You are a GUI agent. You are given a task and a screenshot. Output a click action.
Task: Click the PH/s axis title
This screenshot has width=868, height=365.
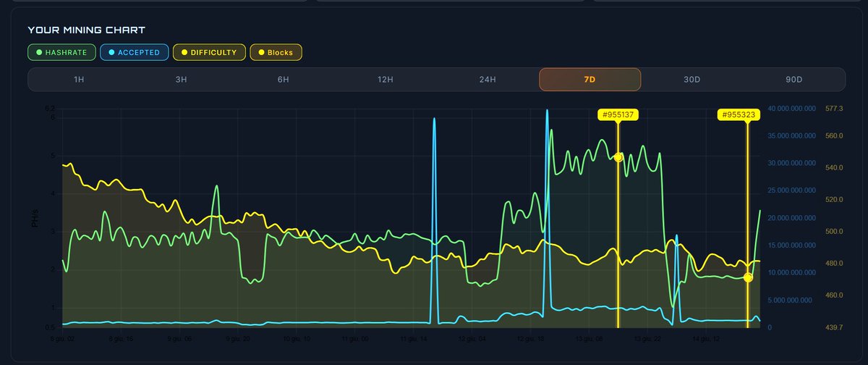click(35, 219)
